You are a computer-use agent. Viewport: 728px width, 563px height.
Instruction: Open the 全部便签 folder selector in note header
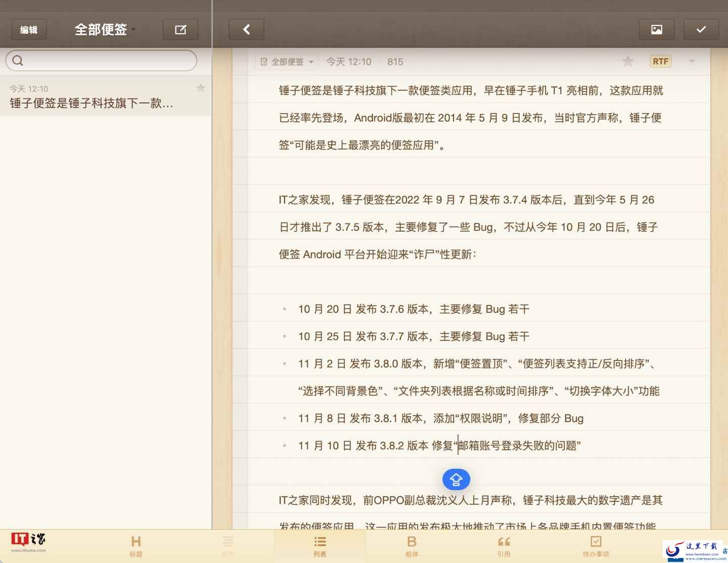pos(287,62)
